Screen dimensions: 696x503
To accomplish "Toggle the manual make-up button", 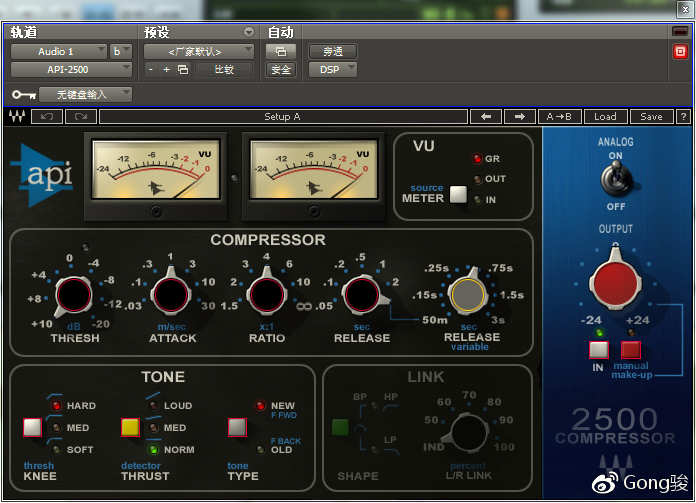I will click(631, 350).
